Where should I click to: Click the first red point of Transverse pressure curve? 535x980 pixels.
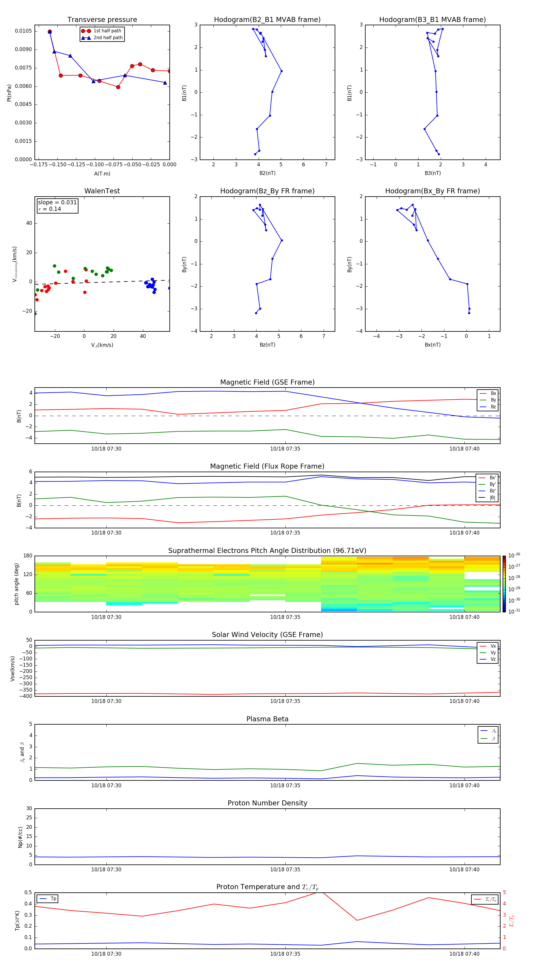pos(50,31)
